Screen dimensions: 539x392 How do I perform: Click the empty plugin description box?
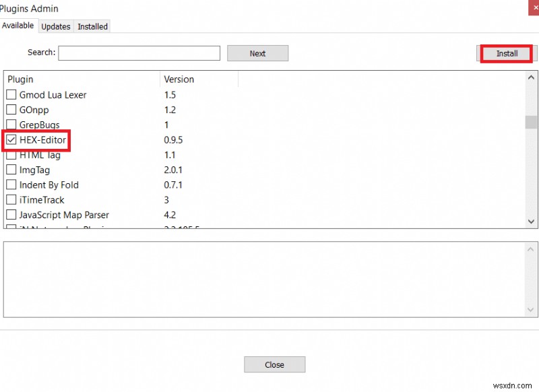[x=264, y=280]
